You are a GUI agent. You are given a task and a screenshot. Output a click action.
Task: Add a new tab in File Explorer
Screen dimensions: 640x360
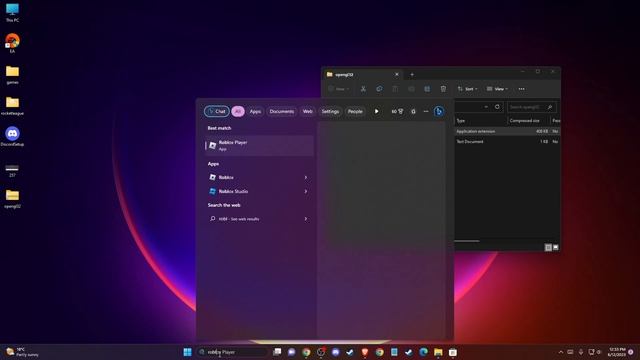(412, 75)
